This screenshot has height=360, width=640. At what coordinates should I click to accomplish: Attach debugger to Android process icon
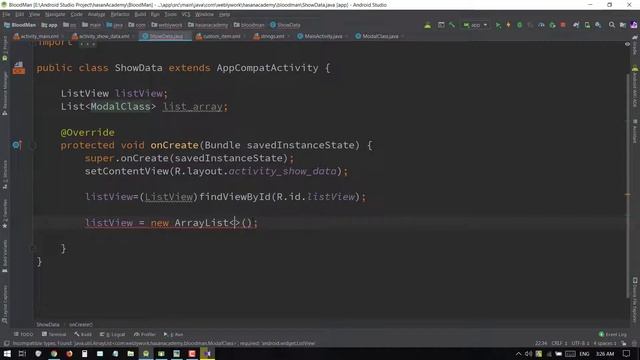pos(552,25)
